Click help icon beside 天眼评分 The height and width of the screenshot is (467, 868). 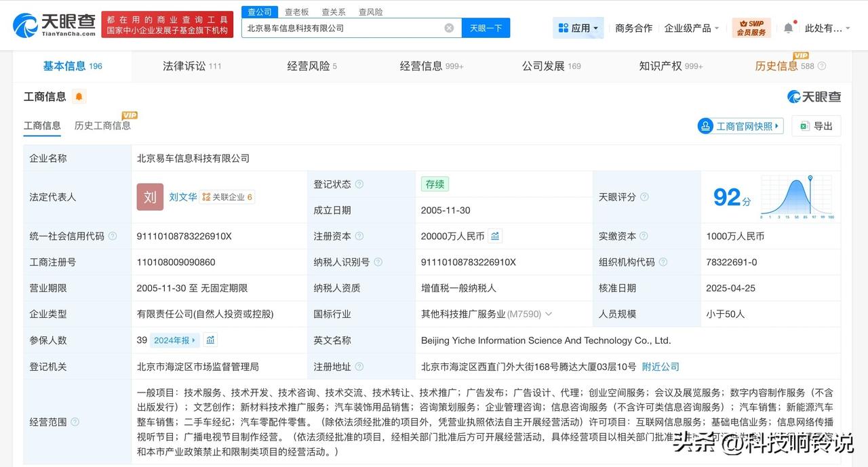coord(644,197)
